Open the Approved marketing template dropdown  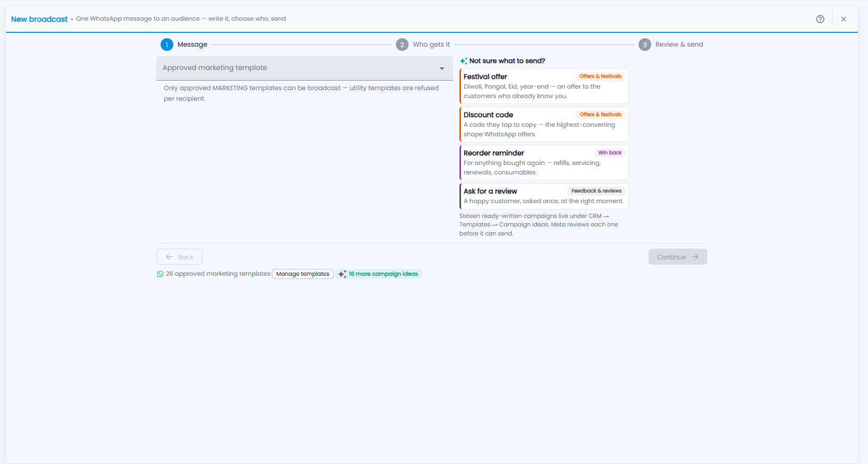click(x=305, y=68)
